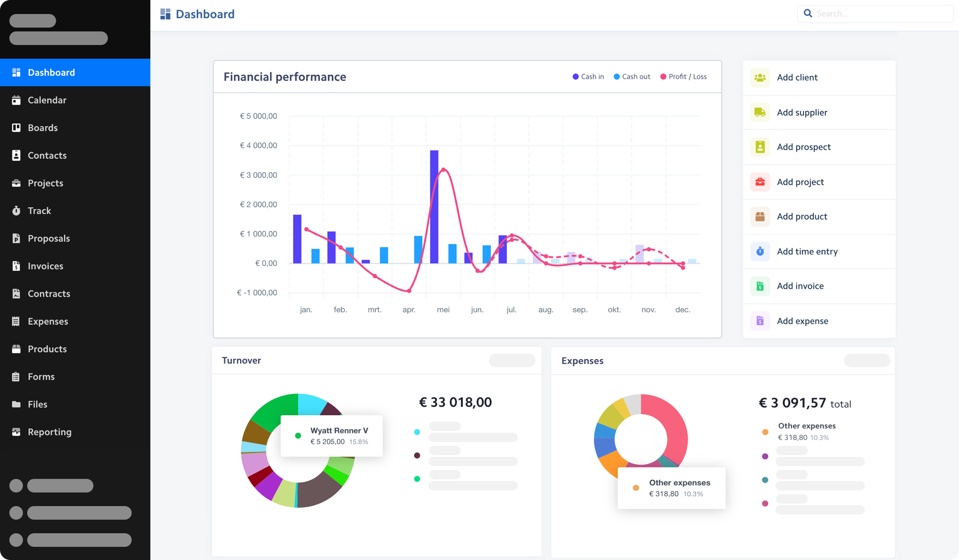Toggle the Cash in legend entry
Screen dimensions: 959x560
[588, 76]
